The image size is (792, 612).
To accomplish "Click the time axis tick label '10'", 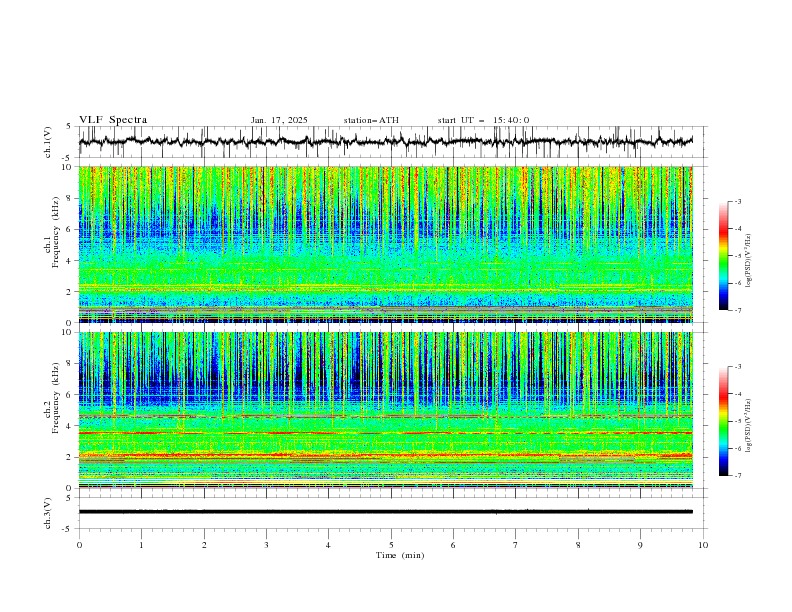I will (703, 545).
